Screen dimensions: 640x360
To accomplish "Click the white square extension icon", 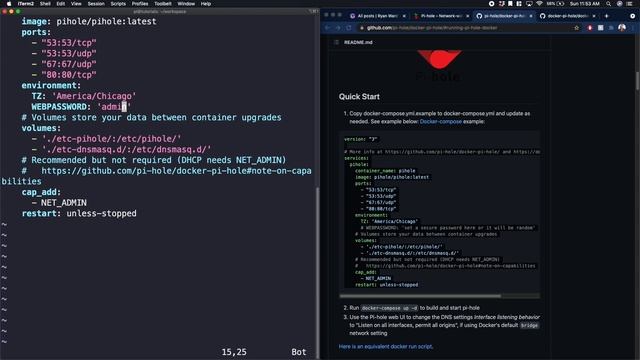I will click(600, 28).
